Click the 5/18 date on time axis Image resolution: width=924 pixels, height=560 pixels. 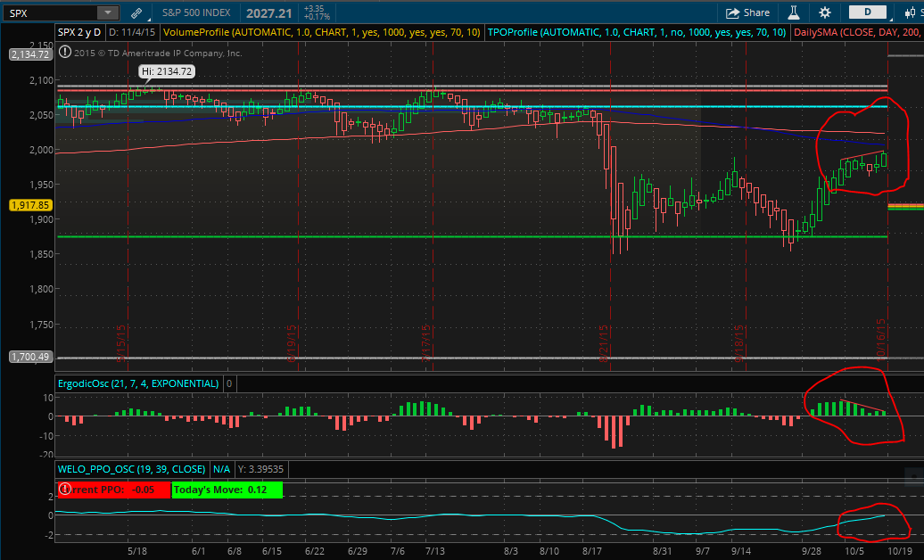[137, 551]
